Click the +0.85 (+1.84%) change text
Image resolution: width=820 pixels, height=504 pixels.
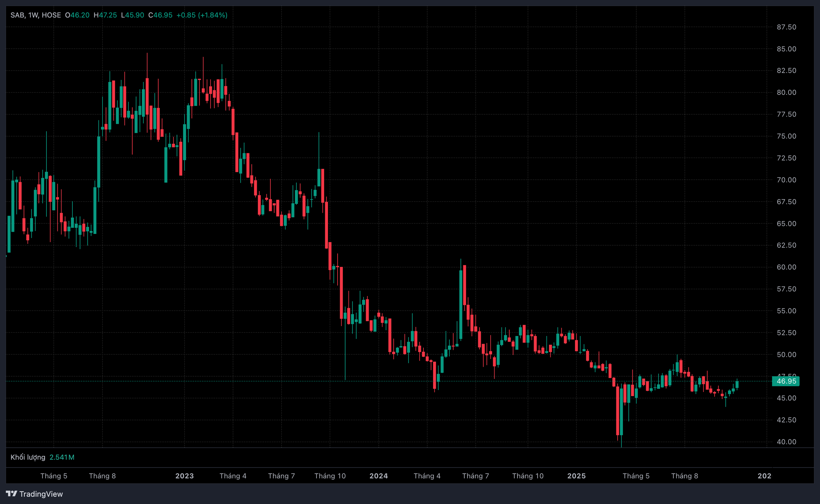[x=202, y=15]
